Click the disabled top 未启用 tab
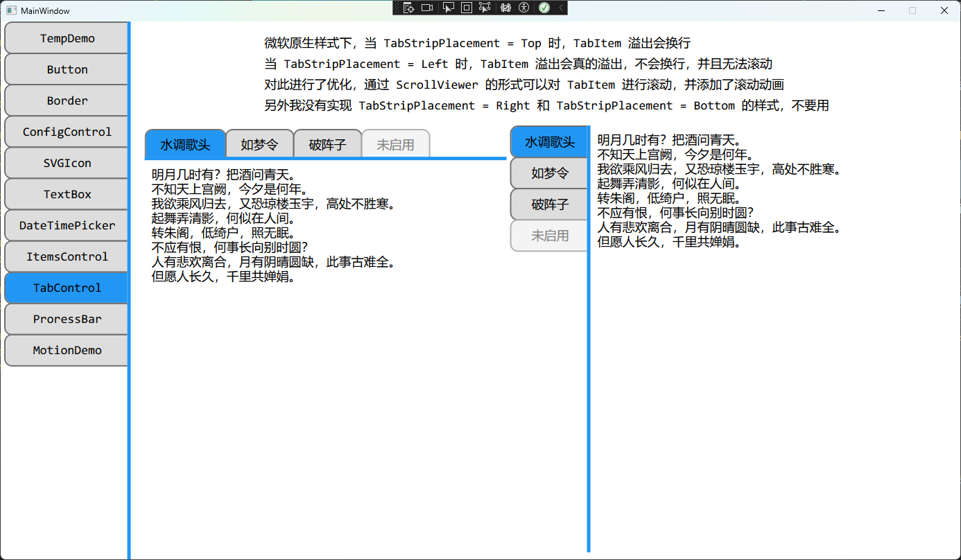 [395, 144]
